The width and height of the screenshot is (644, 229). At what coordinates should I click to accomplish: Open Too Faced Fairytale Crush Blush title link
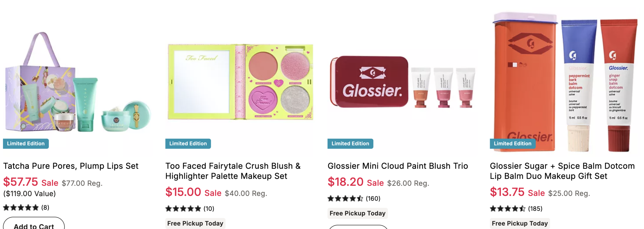click(233, 171)
